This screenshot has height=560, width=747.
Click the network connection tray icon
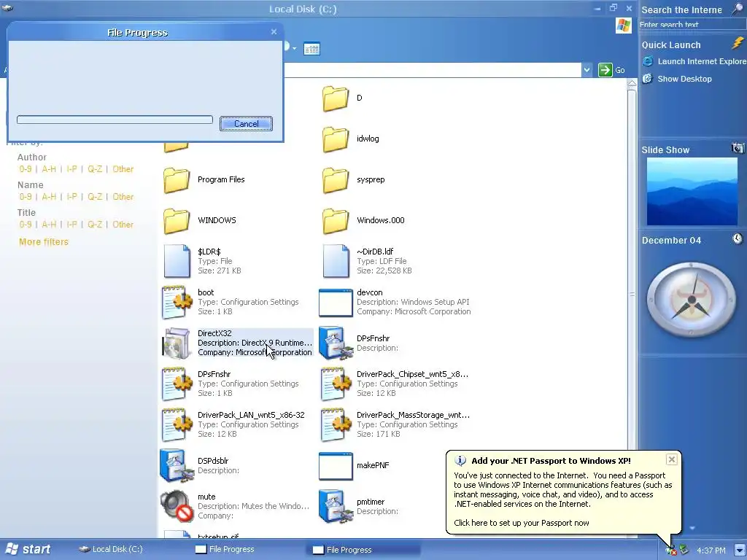pos(671,551)
